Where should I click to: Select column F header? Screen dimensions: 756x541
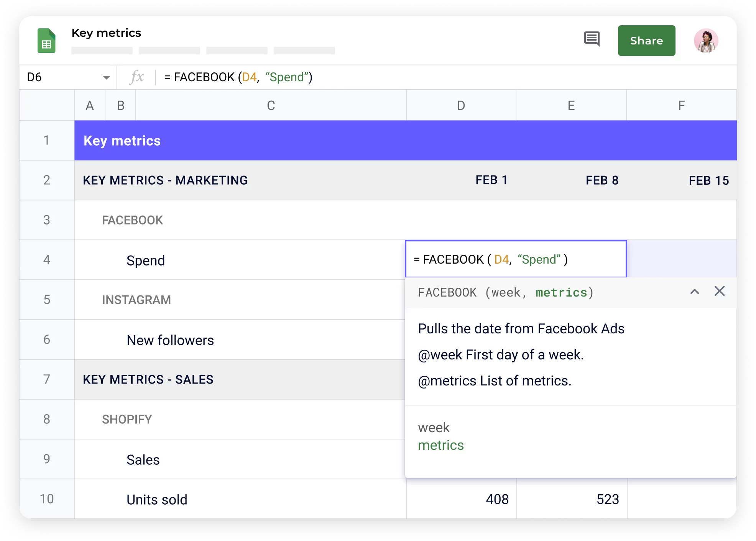click(x=681, y=105)
